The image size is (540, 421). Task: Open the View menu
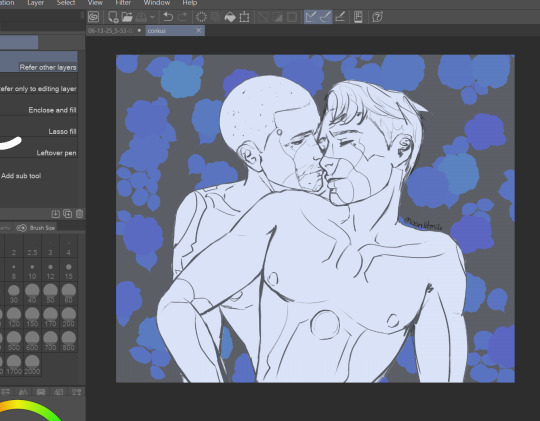pos(95,3)
